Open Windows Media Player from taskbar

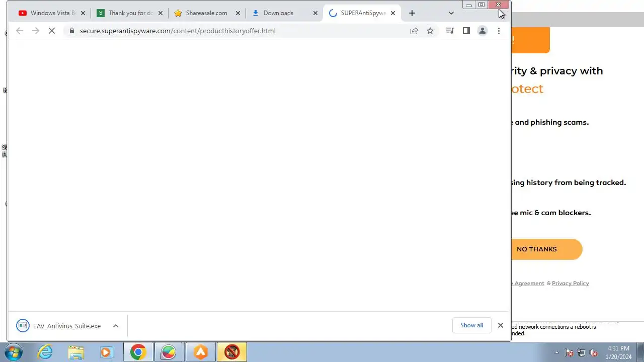click(106, 352)
